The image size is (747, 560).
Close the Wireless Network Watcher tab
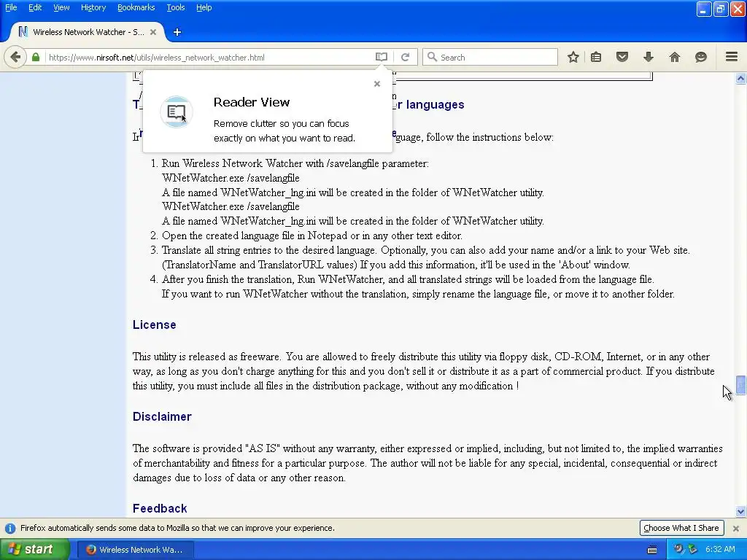click(153, 32)
